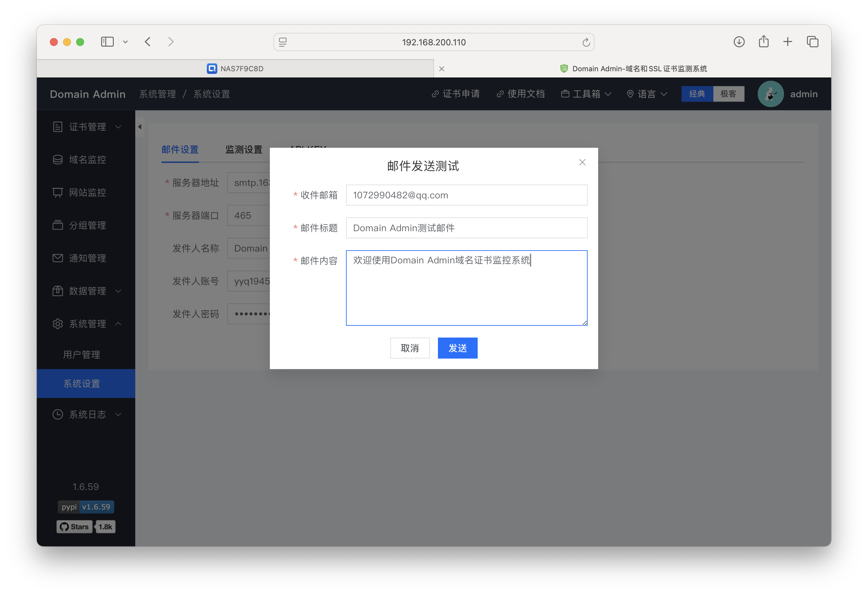The height and width of the screenshot is (595, 868).
Task: Collapse the 系统管理 sidebar menu
Action: (x=86, y=324)
